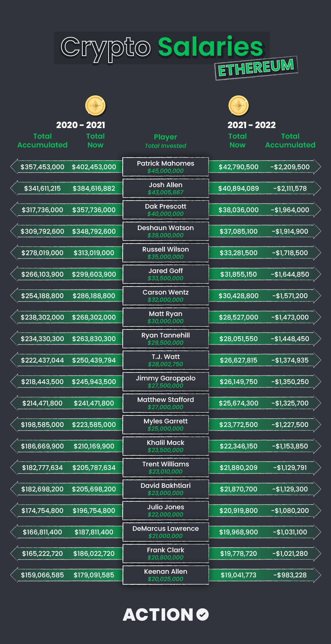Click the Crypto Salaries title
The width and height of the screenshot is (331, 644).
pyautogui.click(x=162, y=48)
